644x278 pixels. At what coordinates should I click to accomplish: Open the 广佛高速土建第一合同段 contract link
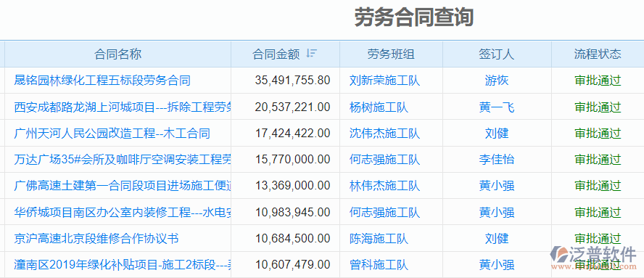tap(123, 186)
